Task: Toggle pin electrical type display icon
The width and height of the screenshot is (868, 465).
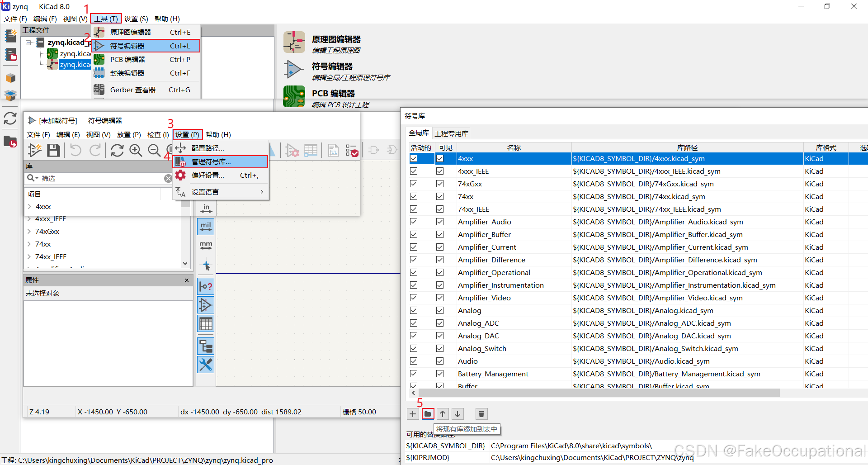Action: (206, 286)
